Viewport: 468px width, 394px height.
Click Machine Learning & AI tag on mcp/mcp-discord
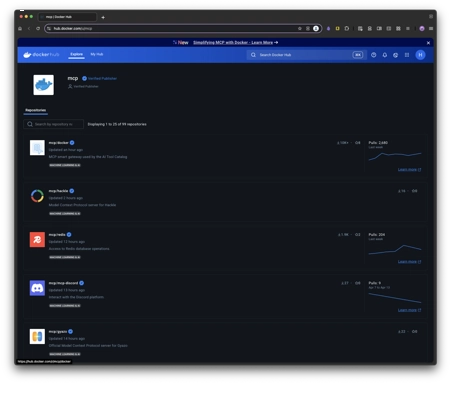(65, 306)
